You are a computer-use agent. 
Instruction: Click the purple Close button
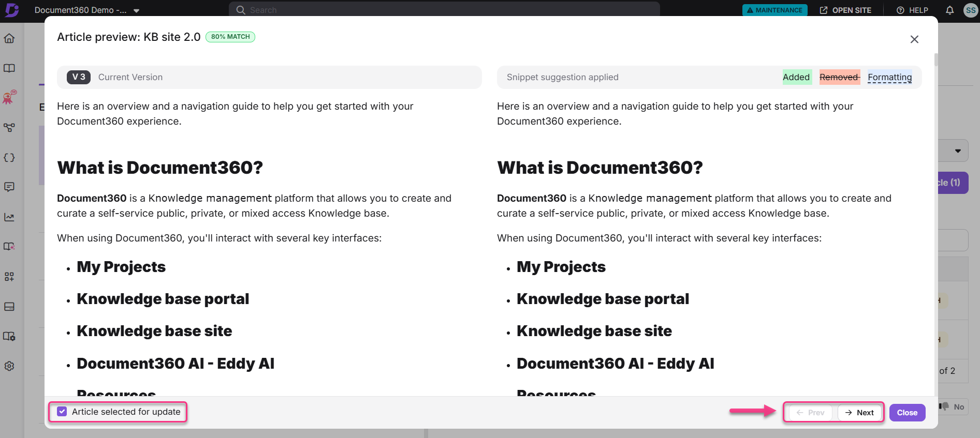pos(907,413)
